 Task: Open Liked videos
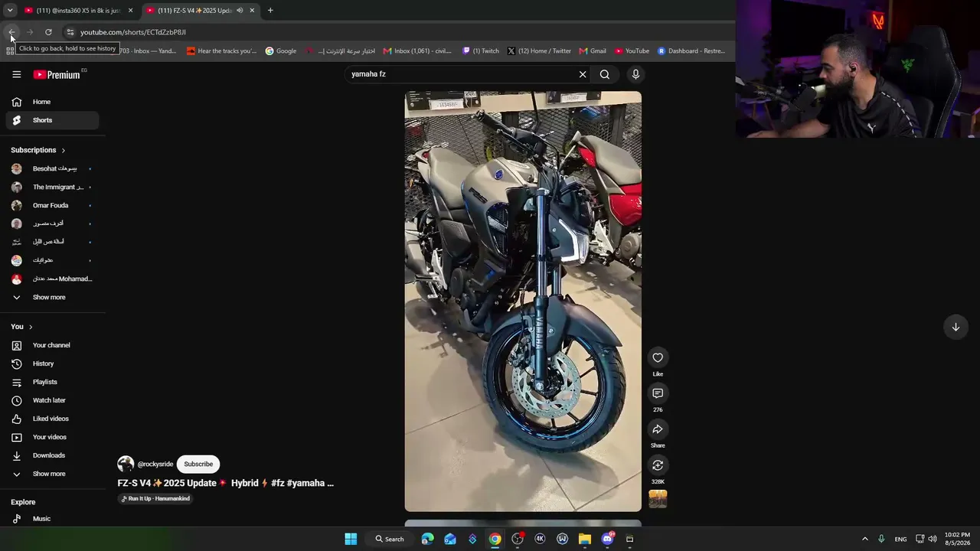coord(52,419)
